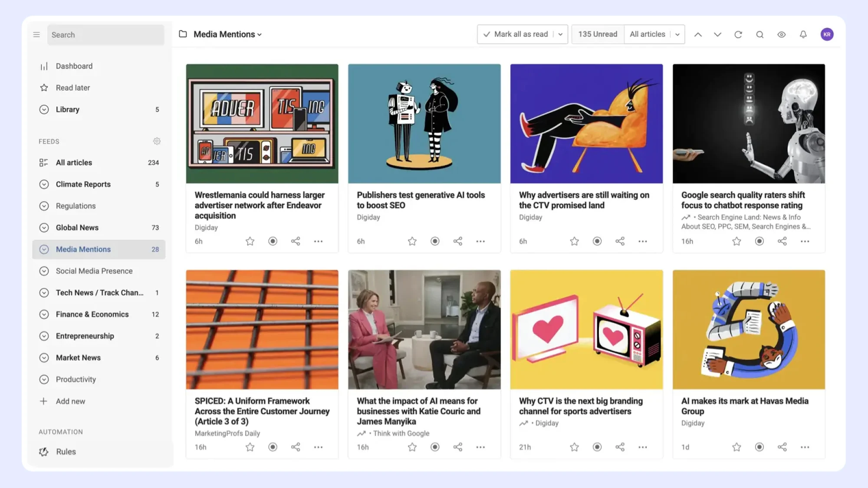
Task: Select the Tech News / Track Chan... feed
Action: pyautogui.click(x=99, y=293)
